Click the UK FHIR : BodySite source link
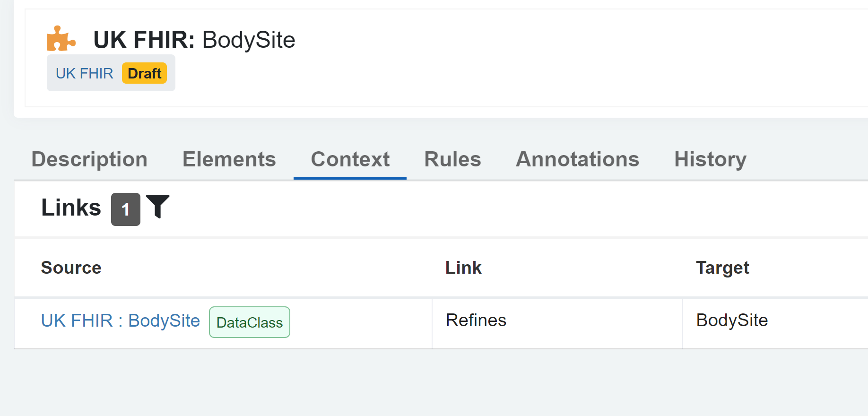Screen dimensions: 868x416 pos(121,321)
